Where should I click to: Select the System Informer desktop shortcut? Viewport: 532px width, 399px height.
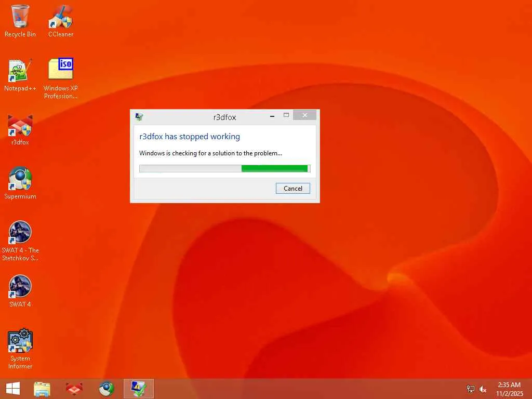pyautogui.click(x=20, y=349)
